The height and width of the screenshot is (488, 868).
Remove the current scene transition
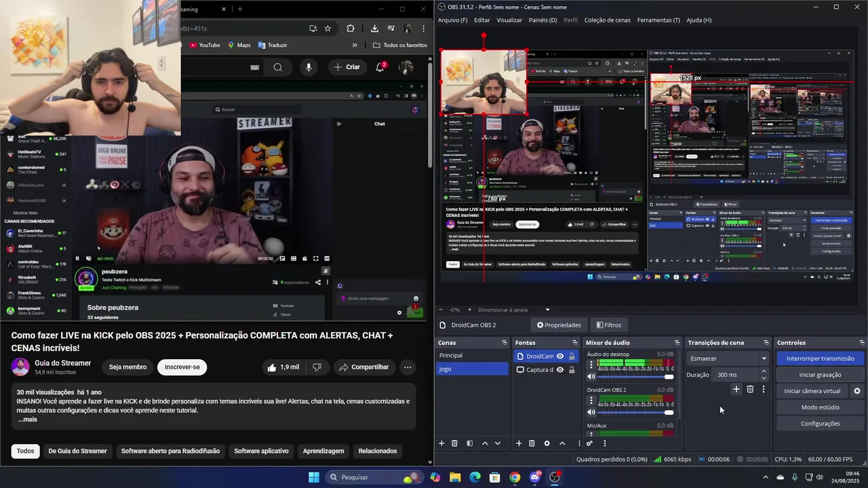coord(750,389)
